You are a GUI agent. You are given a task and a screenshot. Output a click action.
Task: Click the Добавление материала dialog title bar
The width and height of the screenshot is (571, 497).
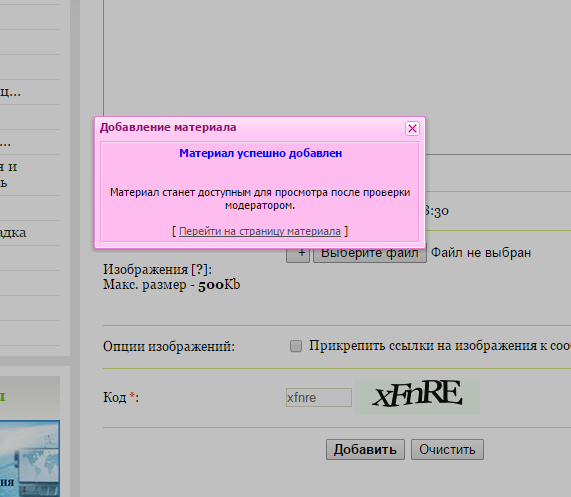point(252,127)
